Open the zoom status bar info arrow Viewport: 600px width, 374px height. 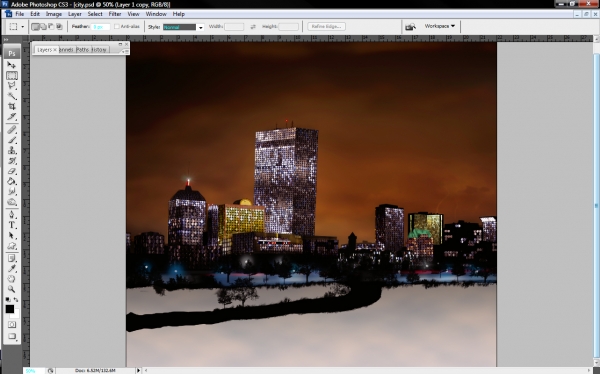pos(139,371)
